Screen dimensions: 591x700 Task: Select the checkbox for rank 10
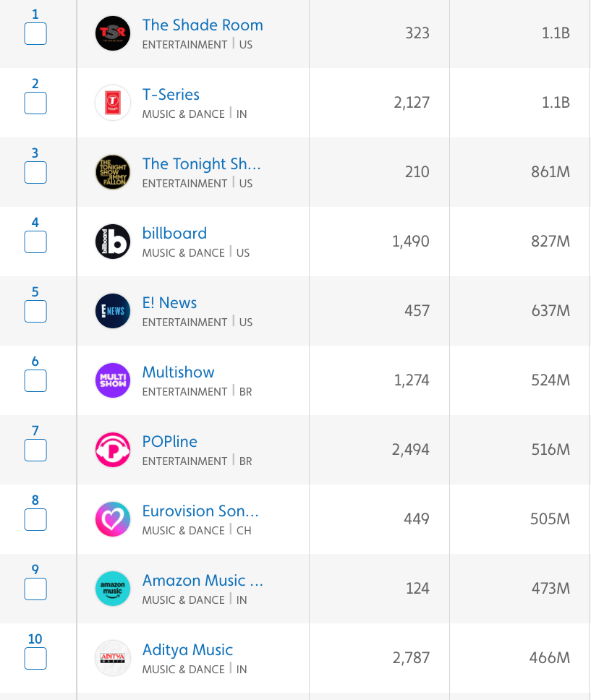pos(35,658)
